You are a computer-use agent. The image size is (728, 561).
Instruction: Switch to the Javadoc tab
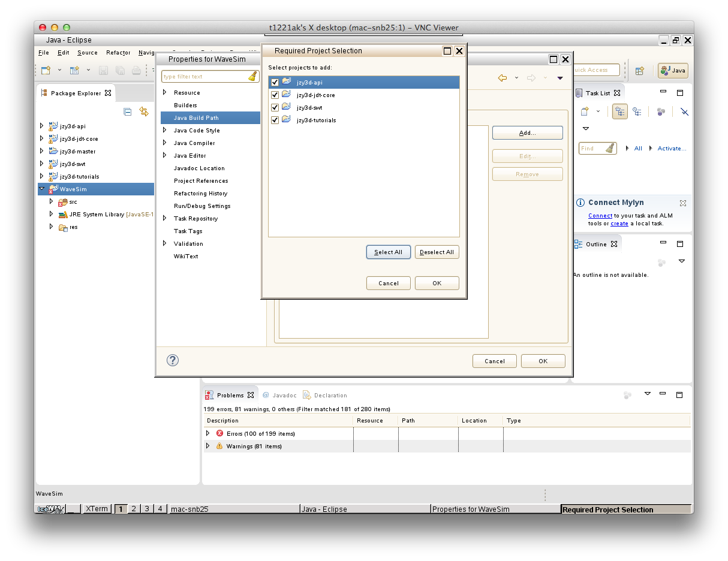(x=279, y=395)
